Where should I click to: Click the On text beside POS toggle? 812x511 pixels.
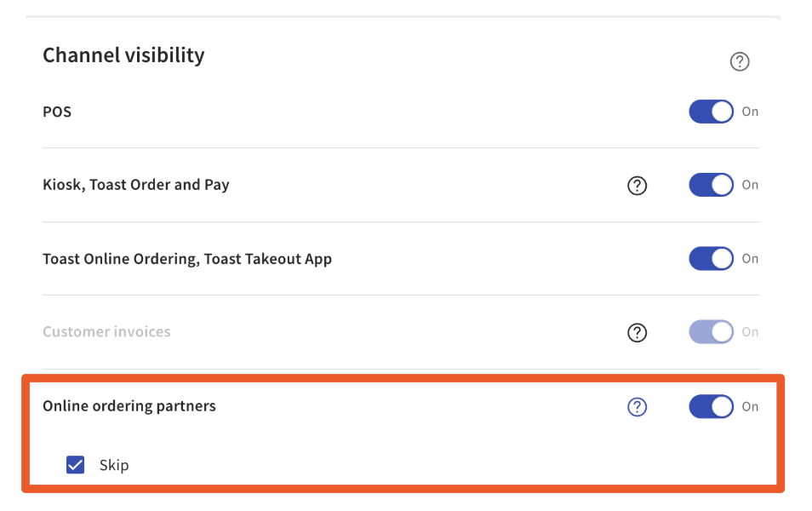pos(750,112)
